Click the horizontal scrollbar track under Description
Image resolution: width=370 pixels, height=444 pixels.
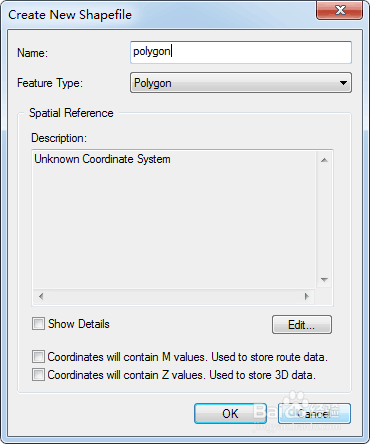[174, 296]
